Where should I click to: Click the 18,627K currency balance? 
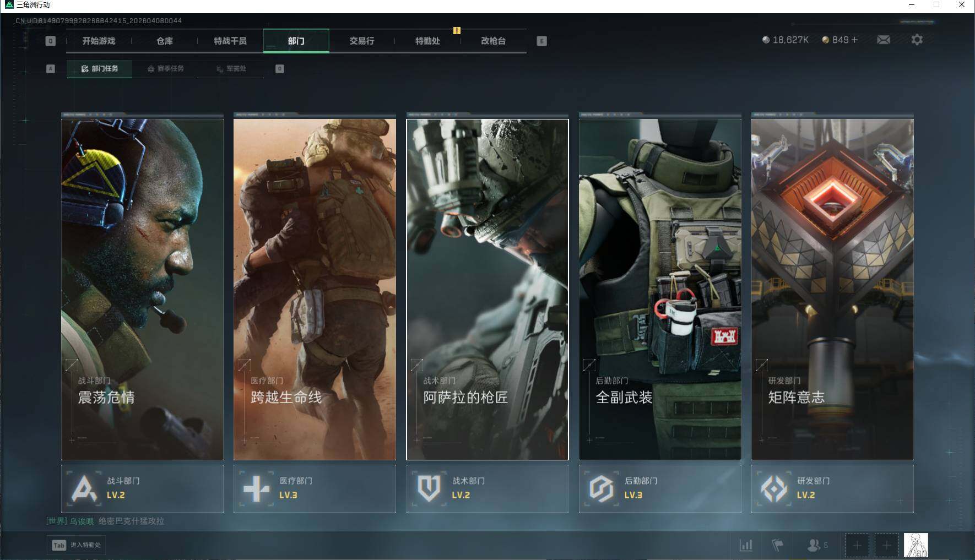[x=785, y=40]
